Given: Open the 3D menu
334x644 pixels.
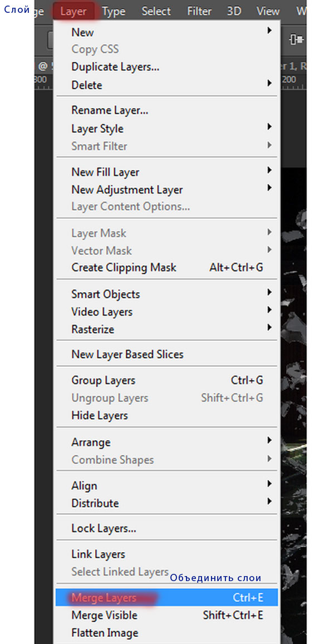Looking at the screenshot, I should 234,11.
